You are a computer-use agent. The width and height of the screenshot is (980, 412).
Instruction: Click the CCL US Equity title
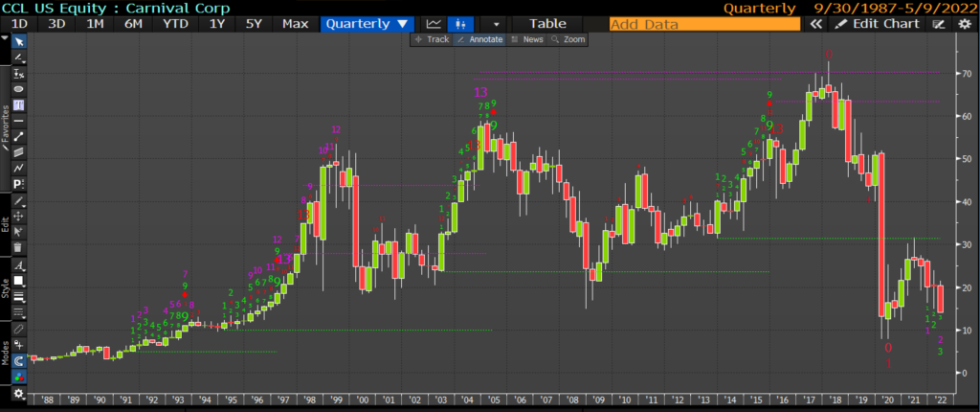pyautogui.click(x=117, y=8)
